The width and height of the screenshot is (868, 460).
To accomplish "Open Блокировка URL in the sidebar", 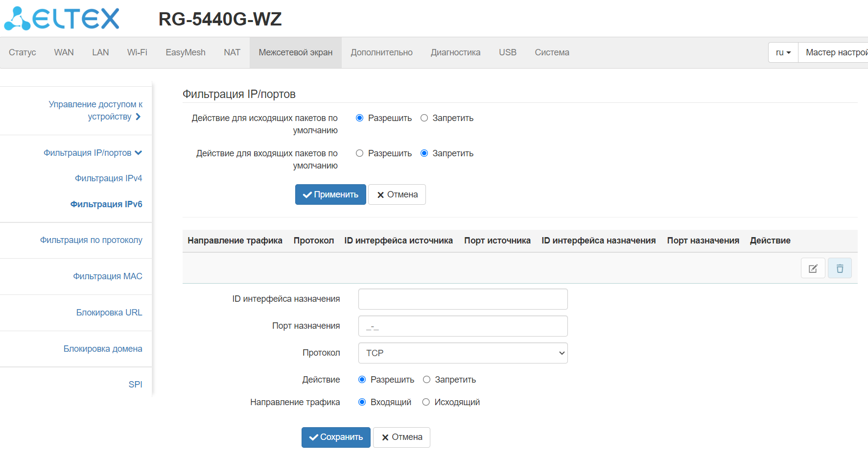I will [109, 313].
